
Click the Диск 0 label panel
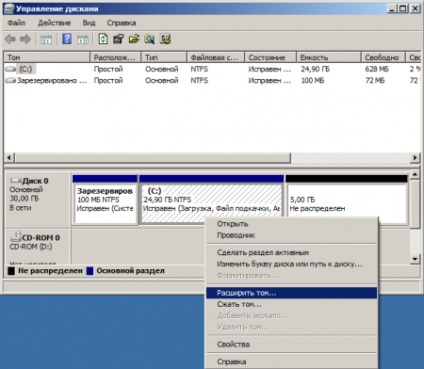38,200
